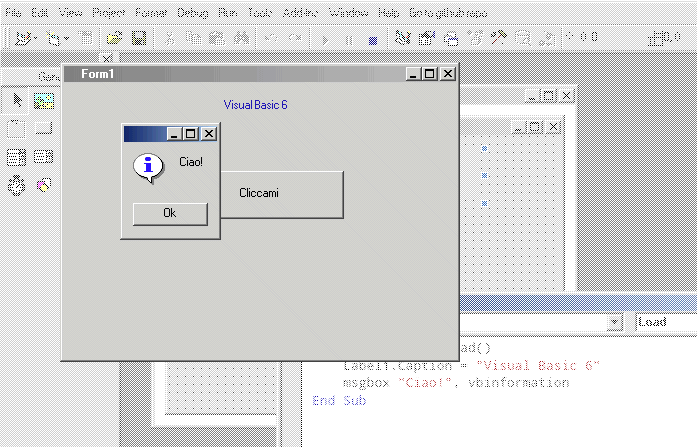697x447 pixels.
Task: Click the Form1 title bar
Action: [x=260, y=74]
